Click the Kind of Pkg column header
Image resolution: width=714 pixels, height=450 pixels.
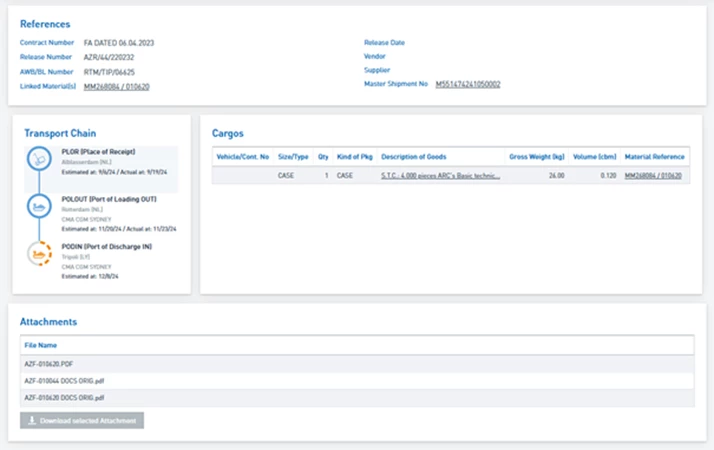pos(354,157)
